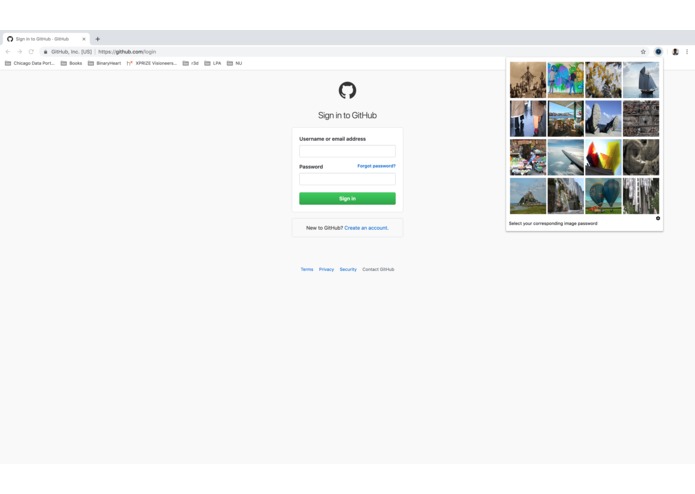Viewport: 695px width, 494px height.
Task: Select the gray carved stone spiral image
Action: coord(641,157)
